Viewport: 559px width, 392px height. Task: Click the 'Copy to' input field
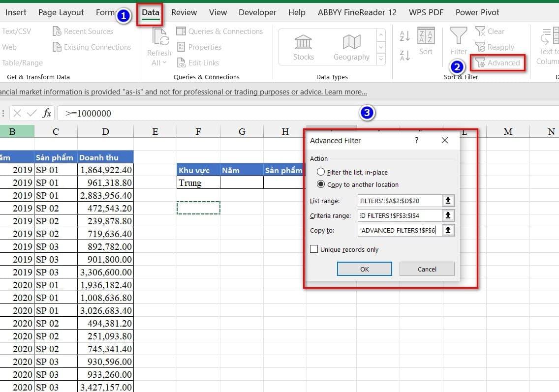[399, 230]
